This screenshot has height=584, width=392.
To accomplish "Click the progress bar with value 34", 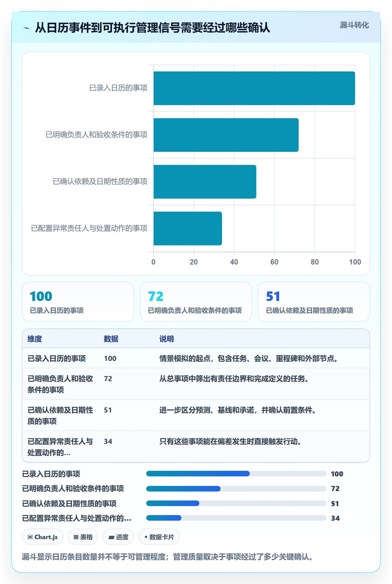I will coord(236,518).
